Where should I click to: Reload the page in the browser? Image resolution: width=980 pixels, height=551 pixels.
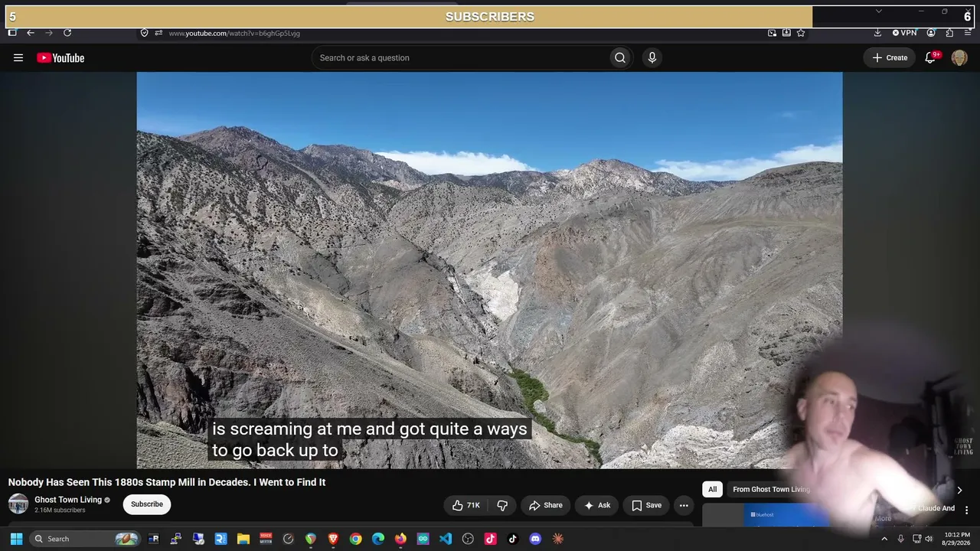click(x=67, y=33)
